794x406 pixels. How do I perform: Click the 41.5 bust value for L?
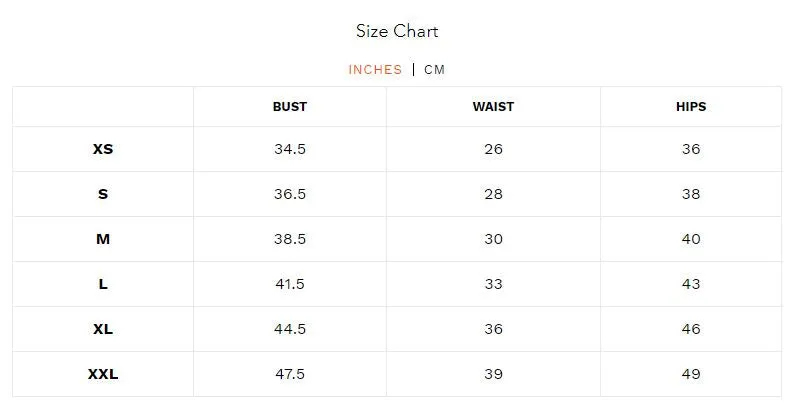(290, 284)
